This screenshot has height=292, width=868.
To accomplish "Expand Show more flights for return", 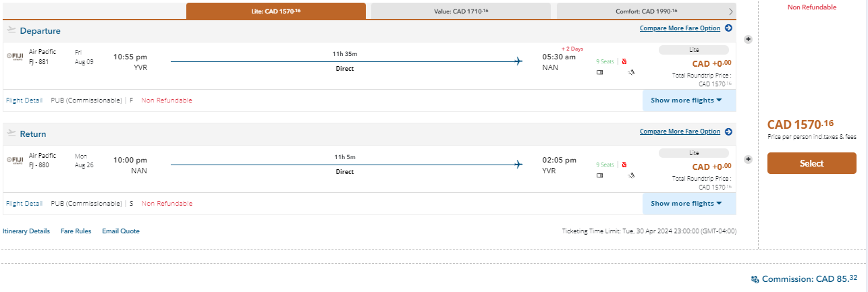I will 688,203.
